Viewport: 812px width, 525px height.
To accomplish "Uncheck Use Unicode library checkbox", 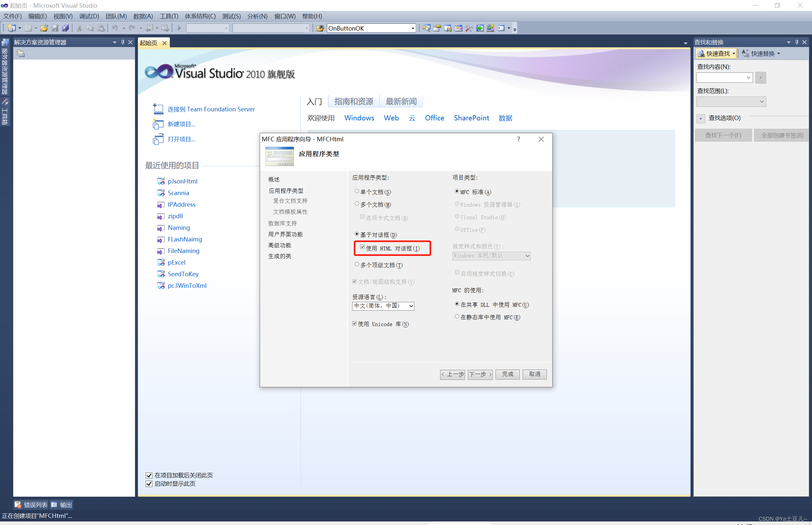I will [354, 323].
